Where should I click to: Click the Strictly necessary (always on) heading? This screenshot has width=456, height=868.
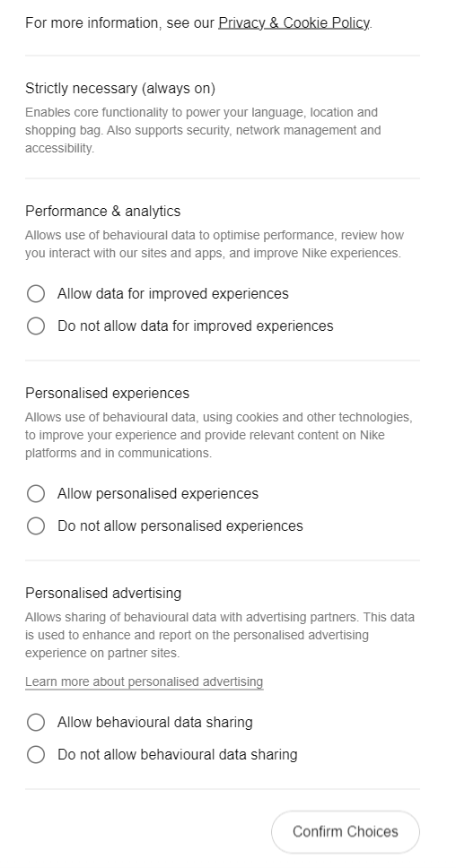(x=120, y=88)
